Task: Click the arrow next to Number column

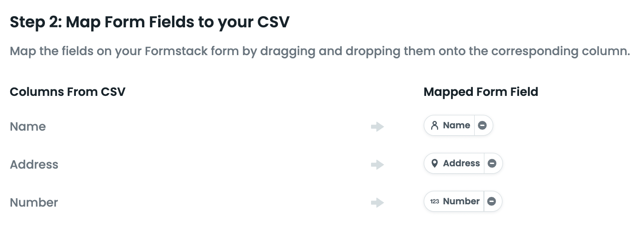Action: [x=378, y=202]
